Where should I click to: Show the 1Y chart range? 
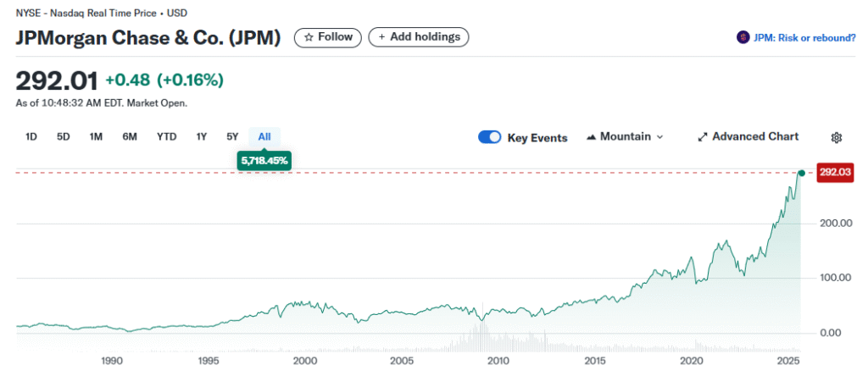202,137
